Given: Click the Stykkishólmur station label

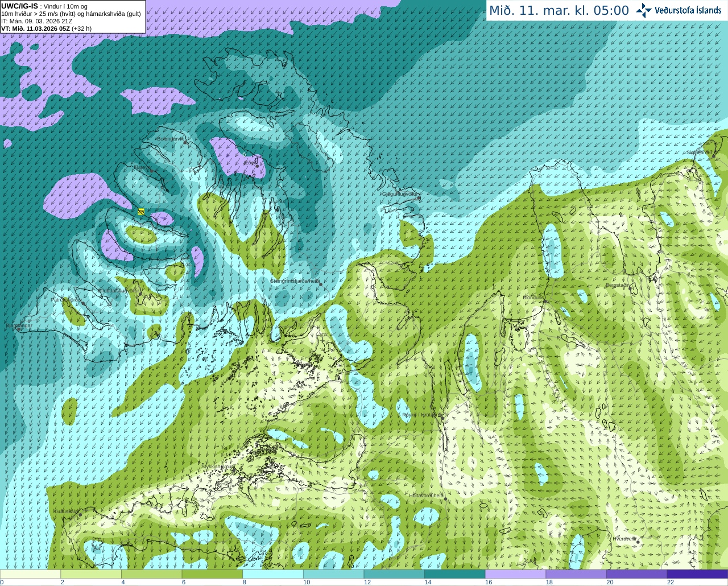Looking at the screenshot, I should (218, 467).
